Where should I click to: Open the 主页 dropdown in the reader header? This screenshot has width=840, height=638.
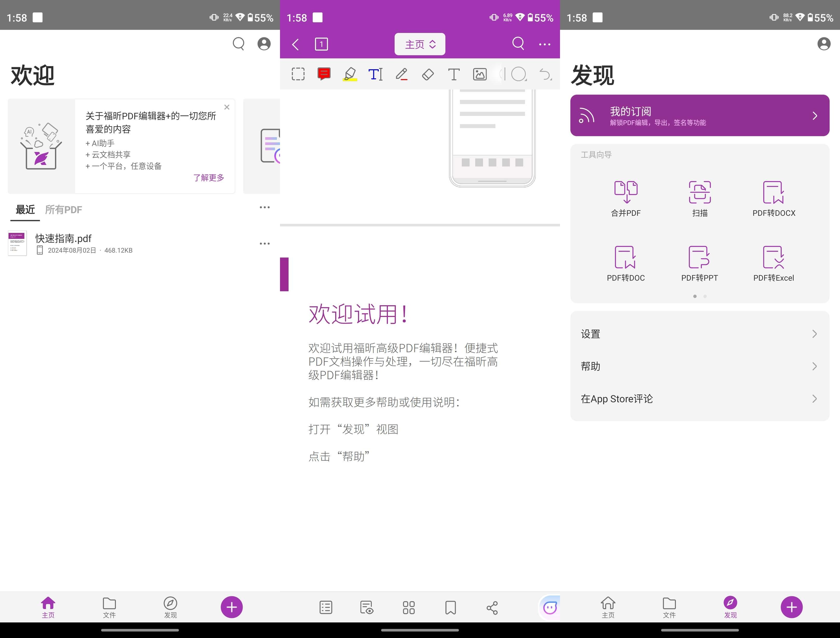coord(420,44)
